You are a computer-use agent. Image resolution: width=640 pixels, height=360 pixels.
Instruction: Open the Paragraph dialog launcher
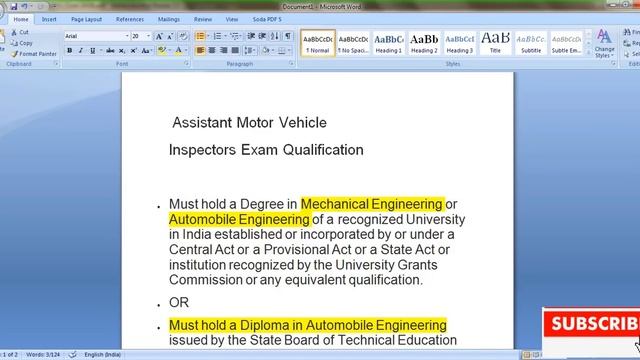291,64
